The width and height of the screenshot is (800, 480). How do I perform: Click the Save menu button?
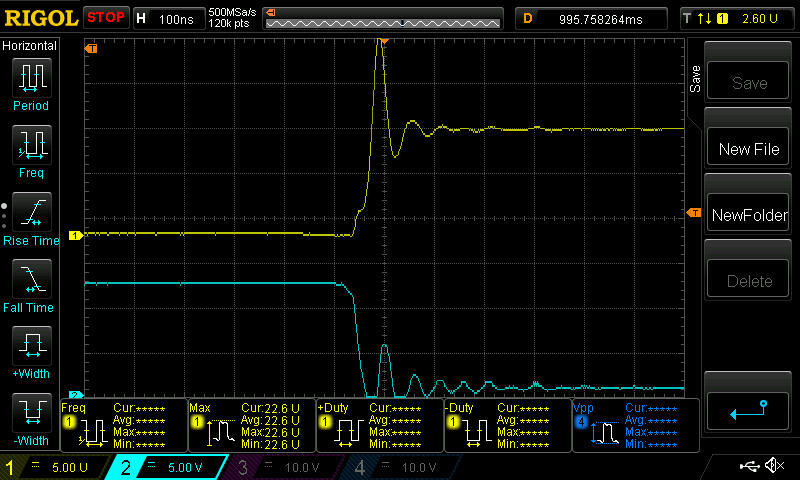point(748,81)
